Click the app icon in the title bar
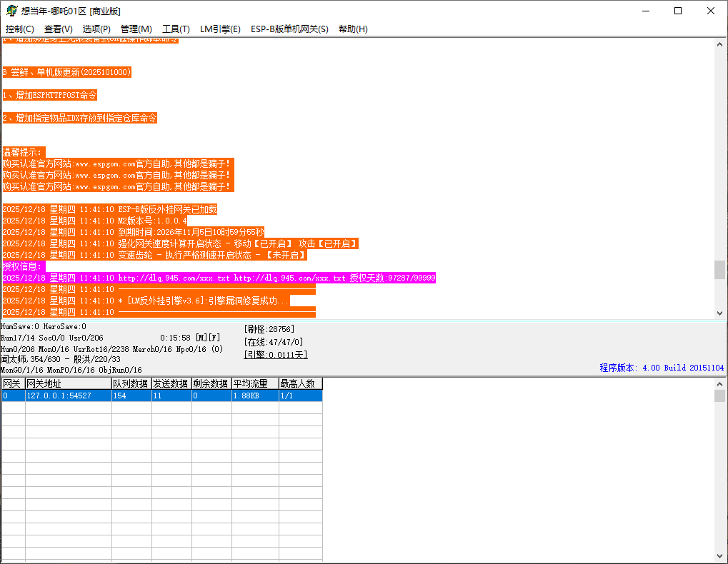This screenshot has width=728, height=564. 11,11
